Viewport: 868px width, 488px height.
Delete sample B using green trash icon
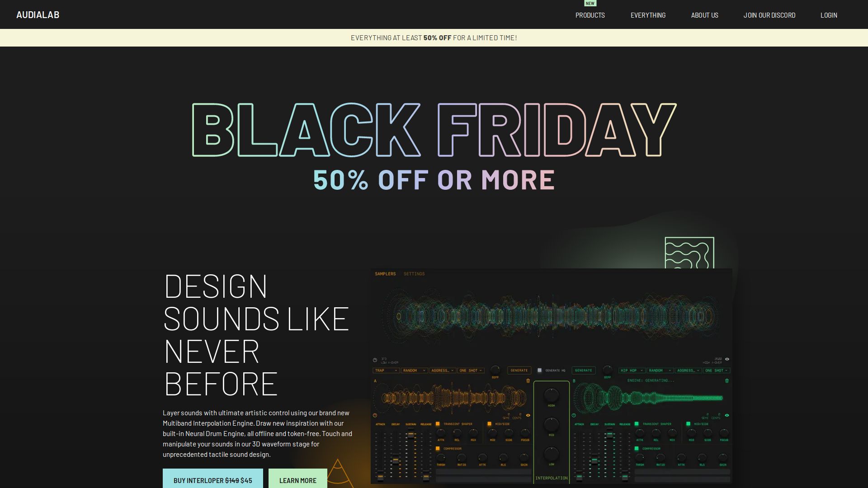[726, 381]
